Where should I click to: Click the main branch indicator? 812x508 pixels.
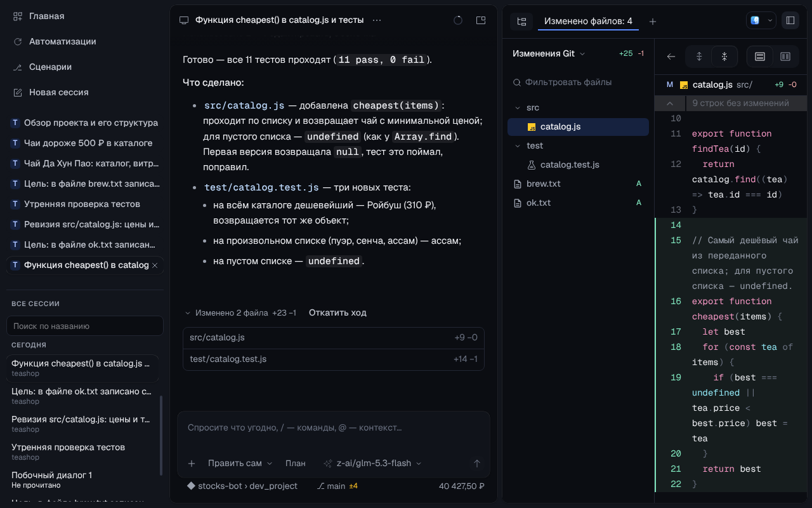337,486
